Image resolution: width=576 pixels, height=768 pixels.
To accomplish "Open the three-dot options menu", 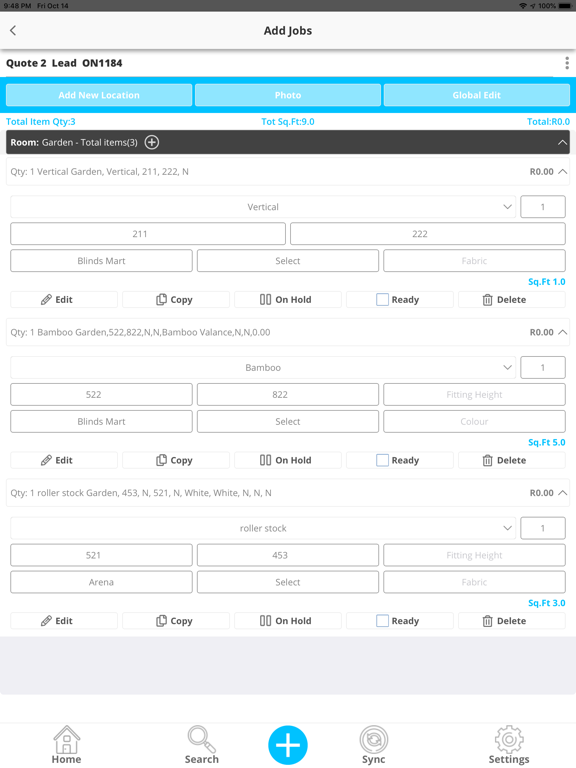I will pos(567,63).
